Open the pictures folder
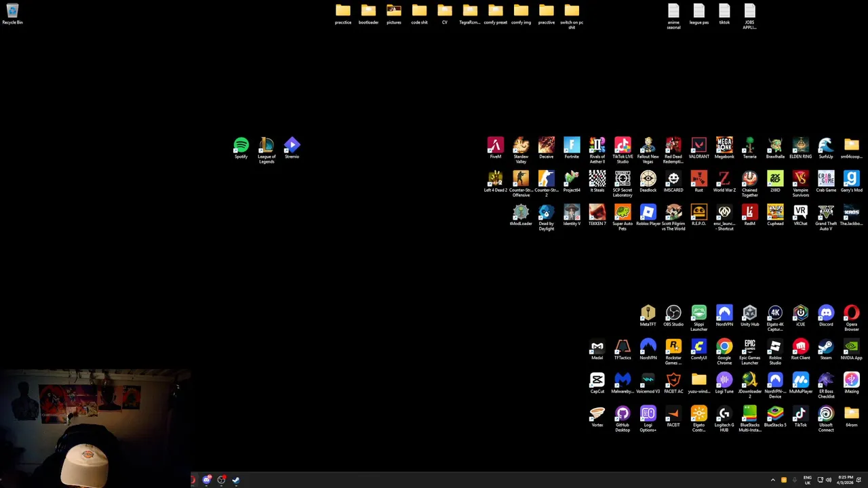Screen dimensions: 868x488 [394, 14]
